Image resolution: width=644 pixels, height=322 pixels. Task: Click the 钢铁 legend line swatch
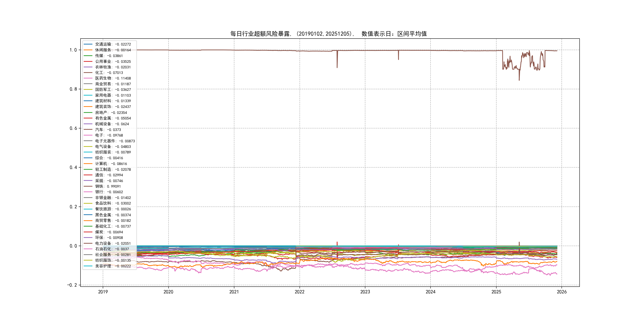point(88,186)
